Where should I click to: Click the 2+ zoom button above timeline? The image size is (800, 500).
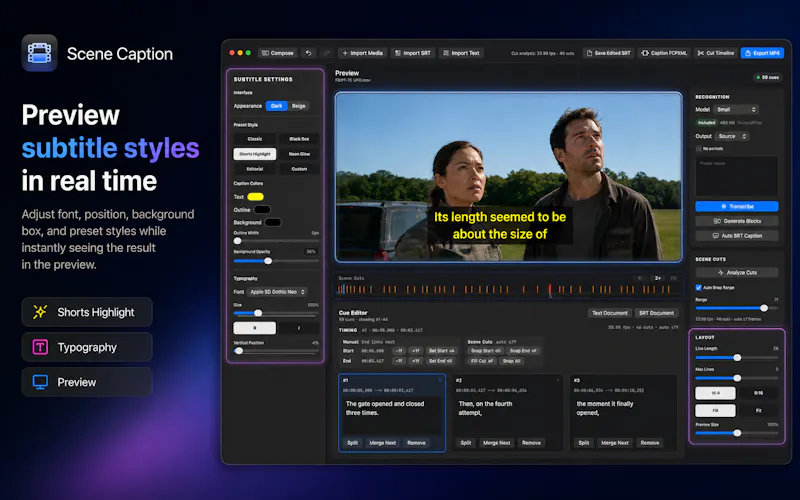[x=658, y=278]
